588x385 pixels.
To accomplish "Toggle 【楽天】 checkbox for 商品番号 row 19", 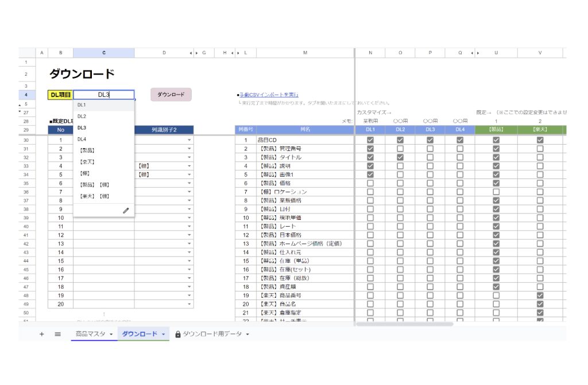I will (x=540, y=295).
